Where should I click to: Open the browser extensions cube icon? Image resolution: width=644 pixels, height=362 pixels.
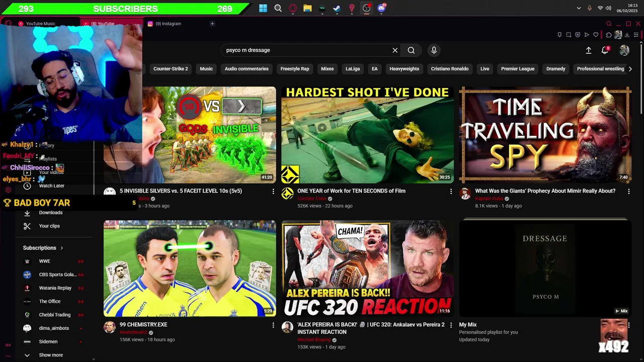[x=609, y=35]
